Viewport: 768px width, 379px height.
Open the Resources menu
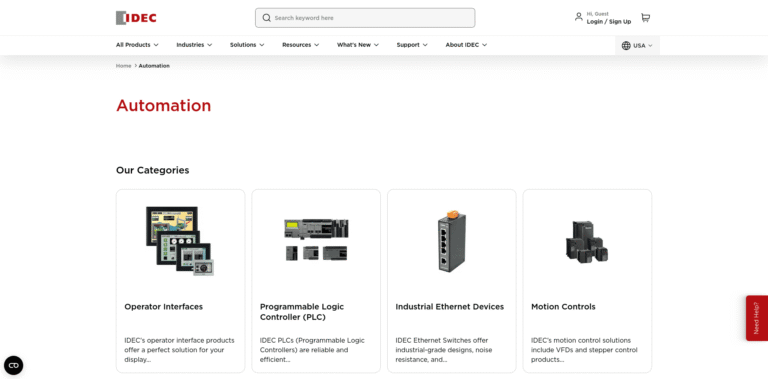300,45
